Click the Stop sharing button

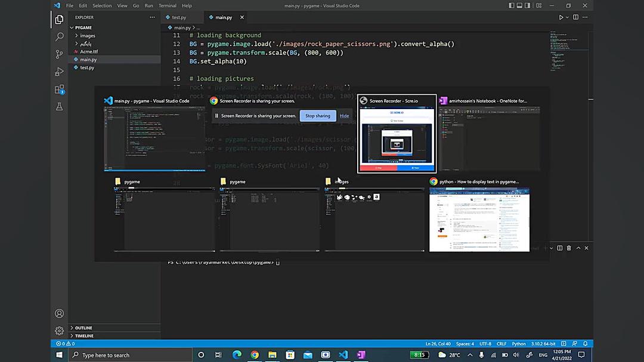click(x=318, y=116)
